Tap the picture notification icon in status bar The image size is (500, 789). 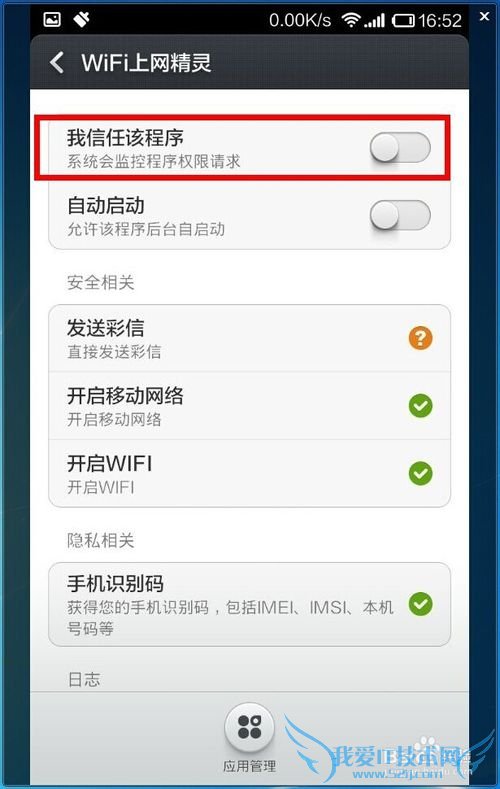[x=52, y=20]
